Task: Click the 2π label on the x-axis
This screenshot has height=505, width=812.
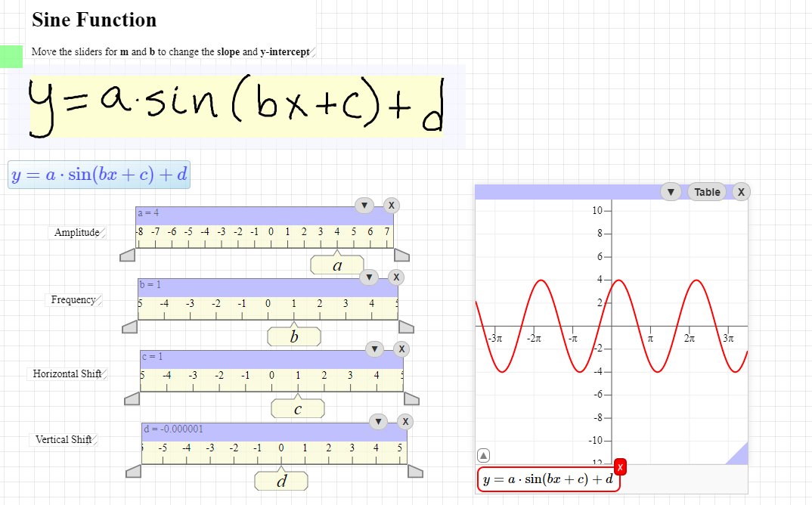Action: pyautogui.click(x=690, y=338)
